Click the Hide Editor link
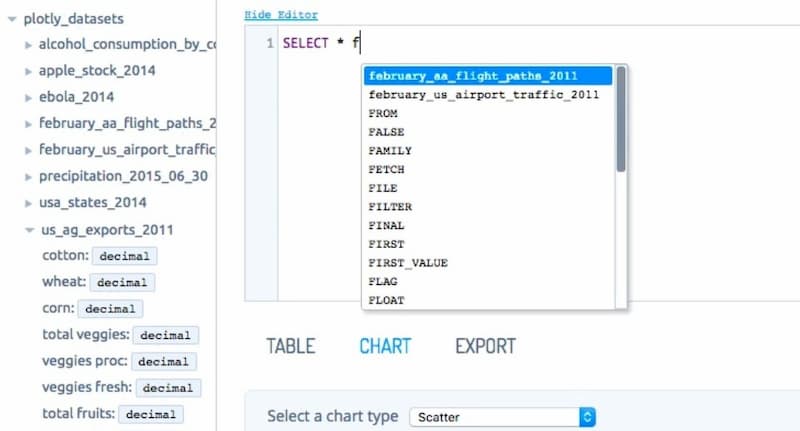The height and width of the screenshot is (431, 800). click(x=281, y=15)
